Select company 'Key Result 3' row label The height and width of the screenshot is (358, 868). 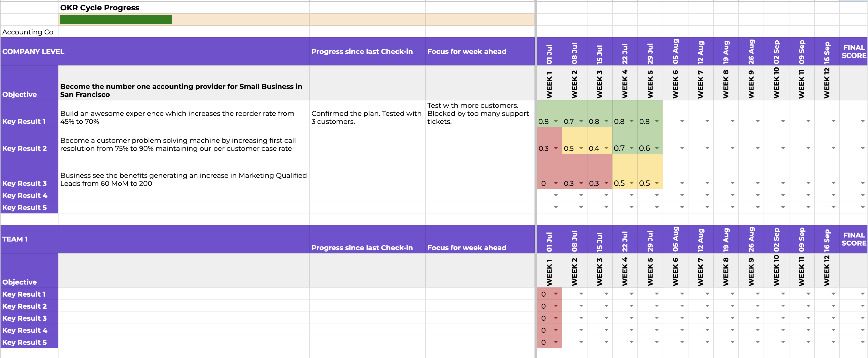(x=29, y=172)
